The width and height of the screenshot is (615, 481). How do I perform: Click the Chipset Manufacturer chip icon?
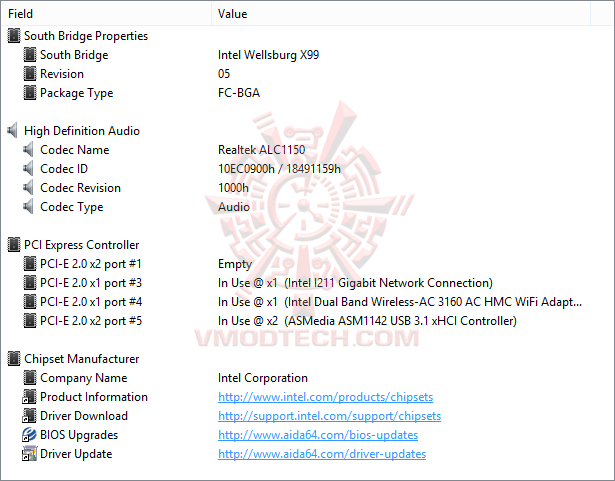click(14, 359)
